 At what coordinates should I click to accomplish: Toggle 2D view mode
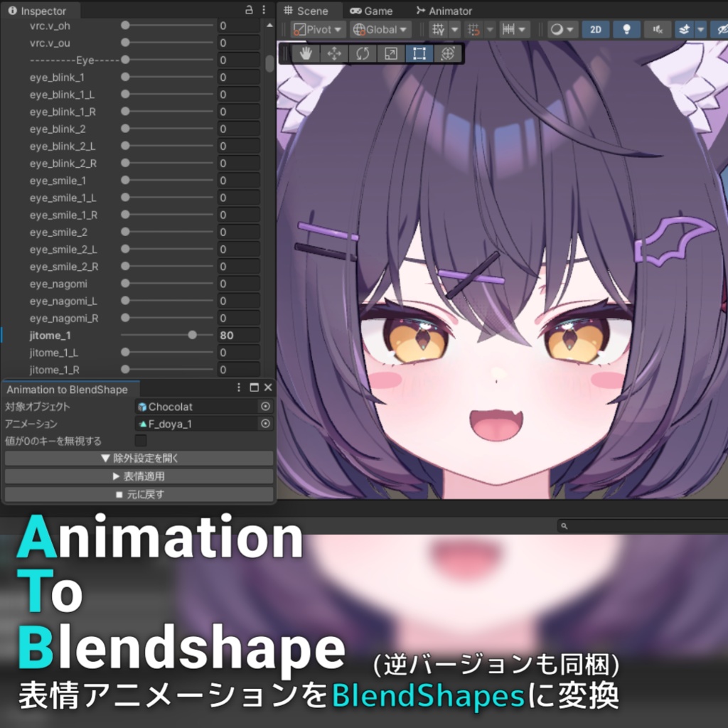pos(595,29)
